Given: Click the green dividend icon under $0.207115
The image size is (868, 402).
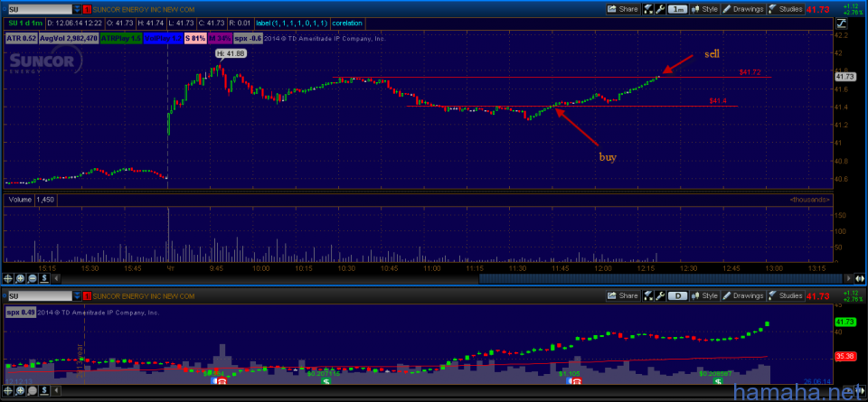Looking at the screenshot, I should pos(326,381).
